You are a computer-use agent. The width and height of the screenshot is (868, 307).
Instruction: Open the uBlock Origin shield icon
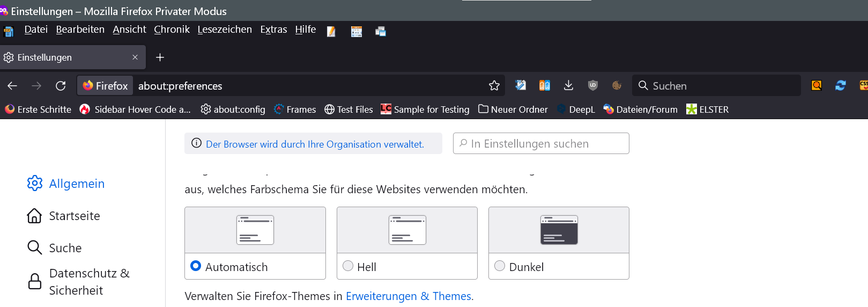pyautogui.click(x=592, y=85)
